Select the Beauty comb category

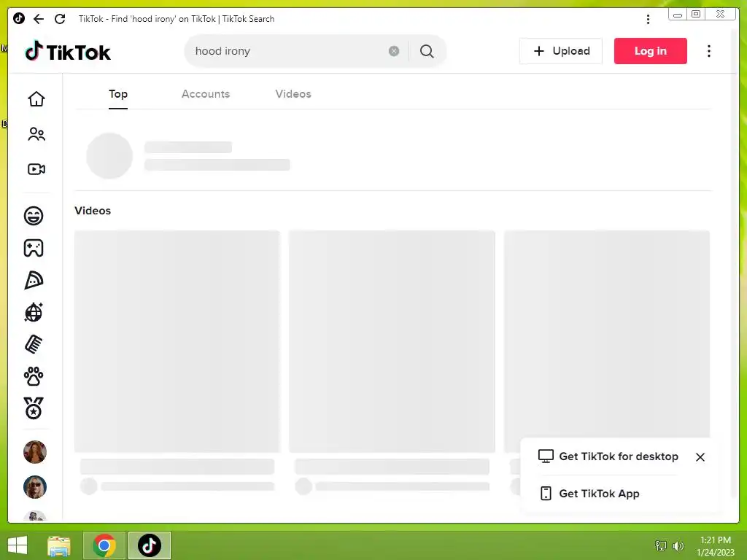point(34,344)
